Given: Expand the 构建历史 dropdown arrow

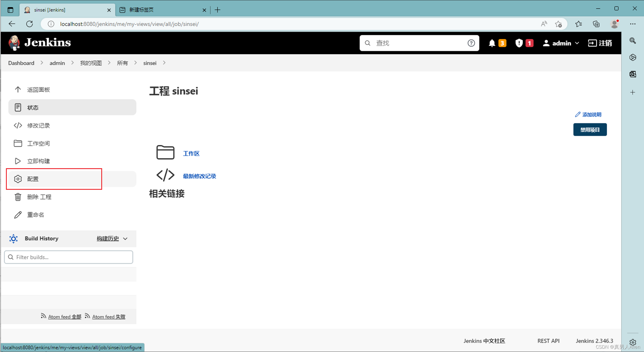Looking at the screenshot, I should pyautogui.click(x=125, y=239).
